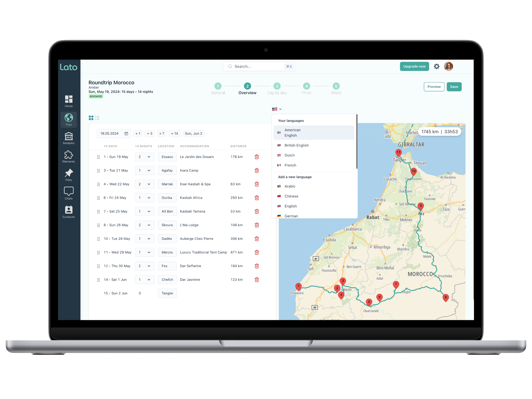Open nights dropdown for Thu 30 May
The height and width of the screenshot is (399, 532).
(145, 266)
